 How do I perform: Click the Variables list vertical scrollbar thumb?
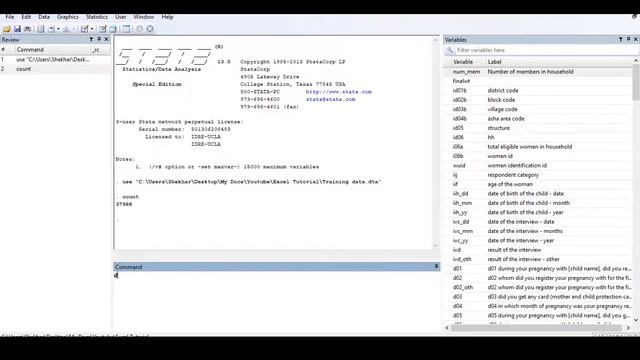tap(636, 82)
